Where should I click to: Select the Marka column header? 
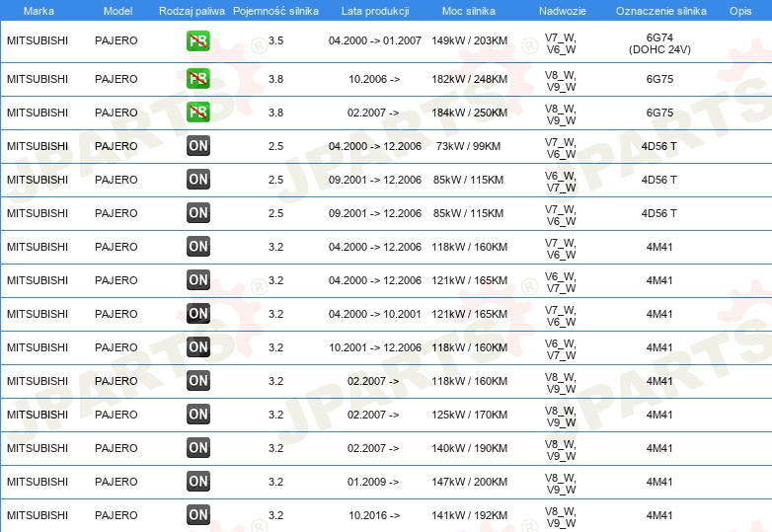click(39, 11)
